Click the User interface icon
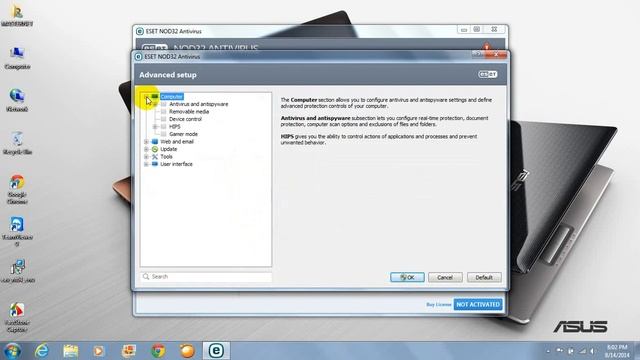 [155, 164]
